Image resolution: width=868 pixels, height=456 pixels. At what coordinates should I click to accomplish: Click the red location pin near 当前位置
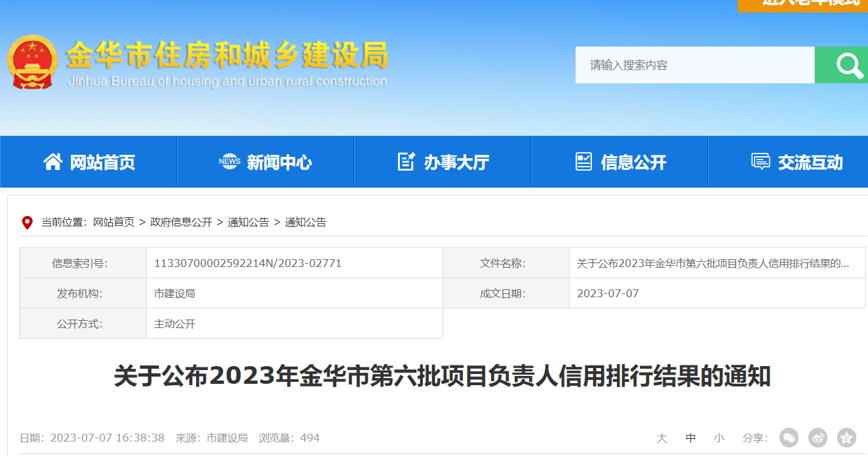click(x=27, y=222)
